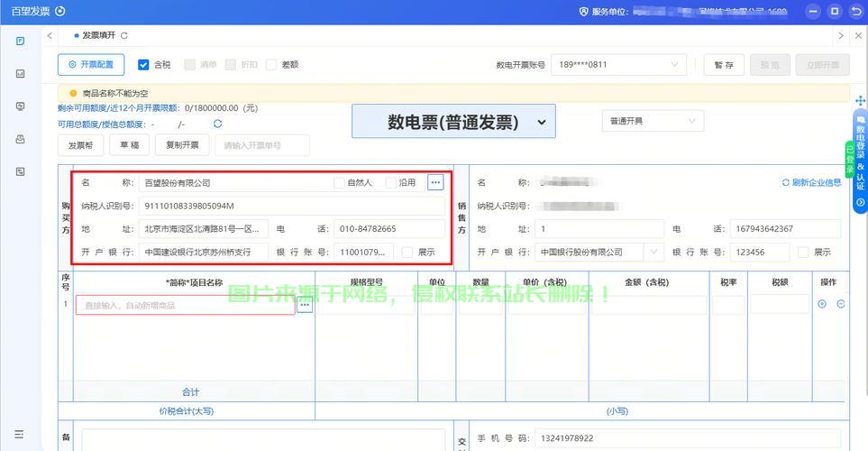Click the seller 电话 field 167943642367
This screenshot has width=868, height=451.
tap(785, 229)
